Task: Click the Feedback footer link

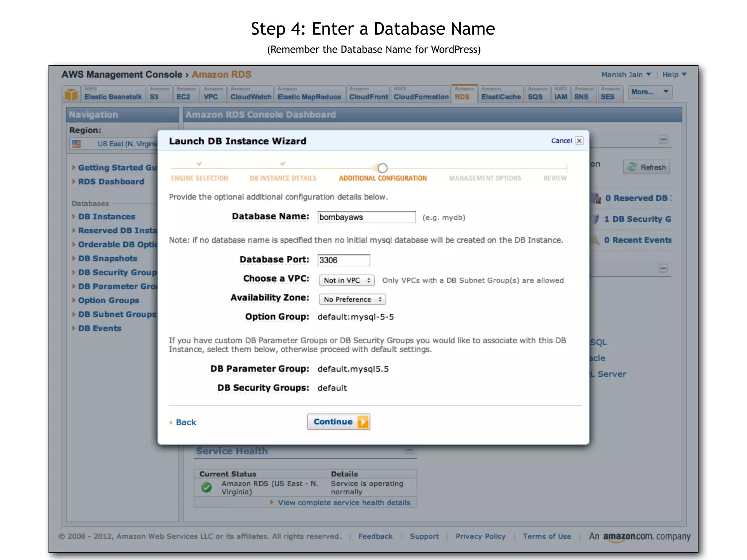Action: pos(375,536)
